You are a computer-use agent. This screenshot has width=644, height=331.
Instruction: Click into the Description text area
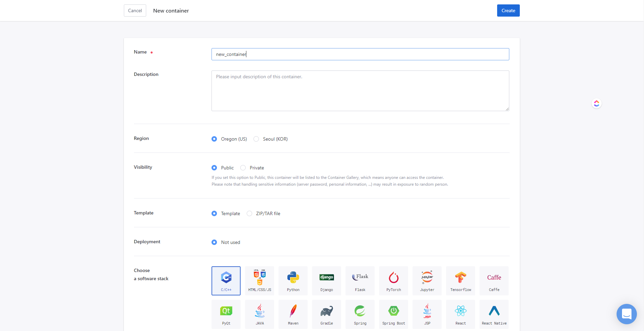360,91
